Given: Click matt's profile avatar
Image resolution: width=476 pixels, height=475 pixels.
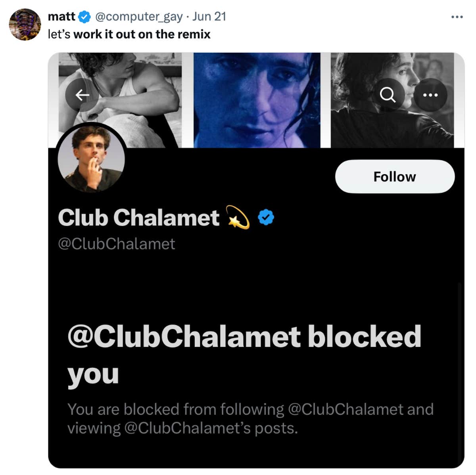Looking at the screenshot, I should tap(25, 25).
